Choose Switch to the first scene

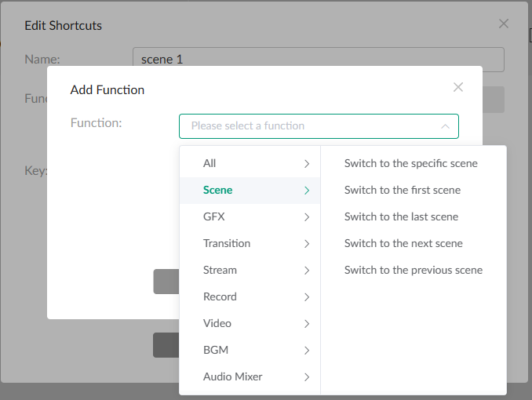402,190
